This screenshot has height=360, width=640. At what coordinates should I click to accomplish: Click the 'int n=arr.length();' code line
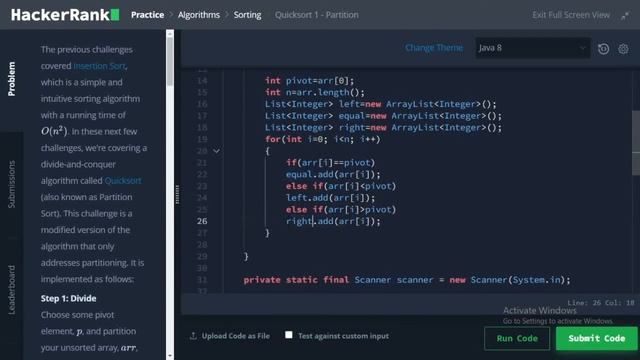pyautogui.click(x=314, y=93)
